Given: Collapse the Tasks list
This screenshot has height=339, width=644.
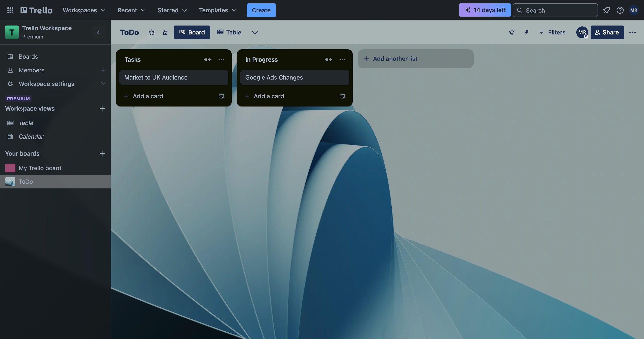Looking at the screenshot, I should (x=208, y=59).
